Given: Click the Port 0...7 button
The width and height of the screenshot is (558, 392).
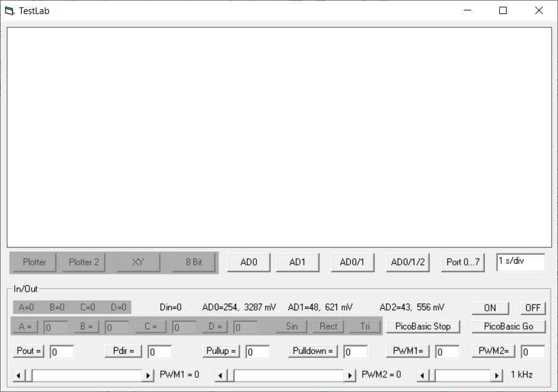Looking at the screenshot, I should pyautogui.click(x=463, y=262).
